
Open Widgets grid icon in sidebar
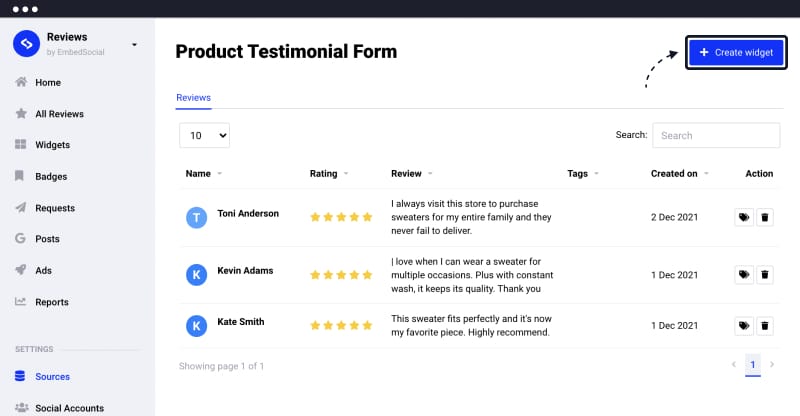pyautogui.click(x=20, y=144)
